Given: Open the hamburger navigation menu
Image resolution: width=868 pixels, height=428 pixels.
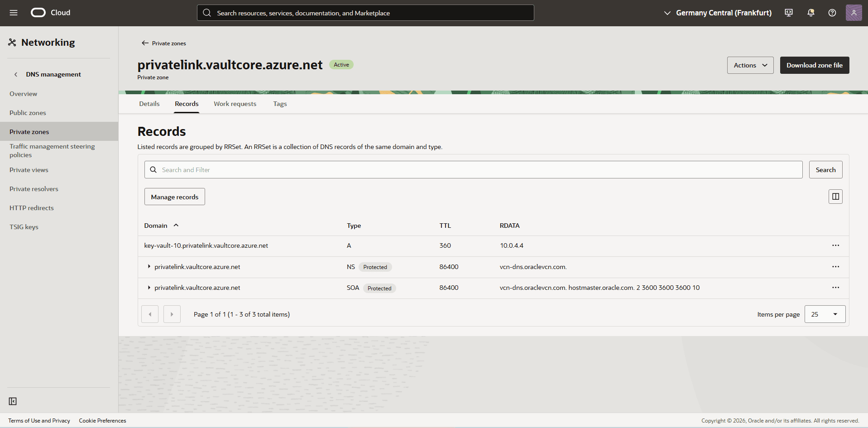Looking at the screenshot, I should (14, 13).
